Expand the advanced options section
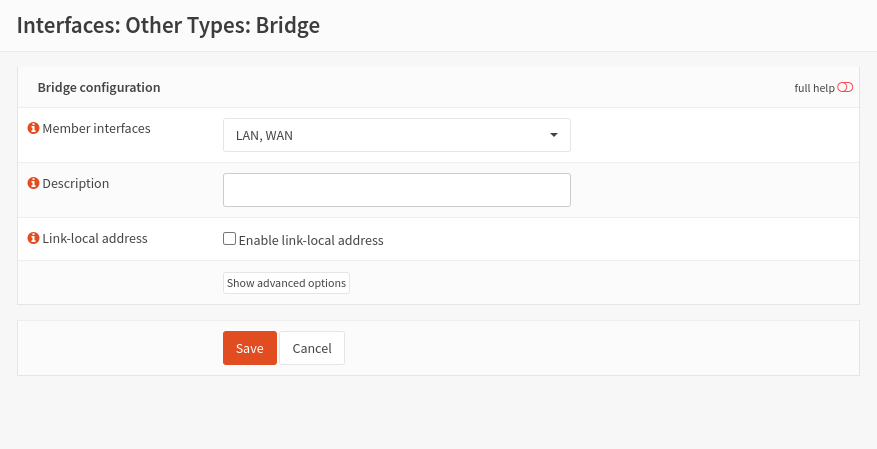Screen dimensions: 877x449 (x=286, y=283)
